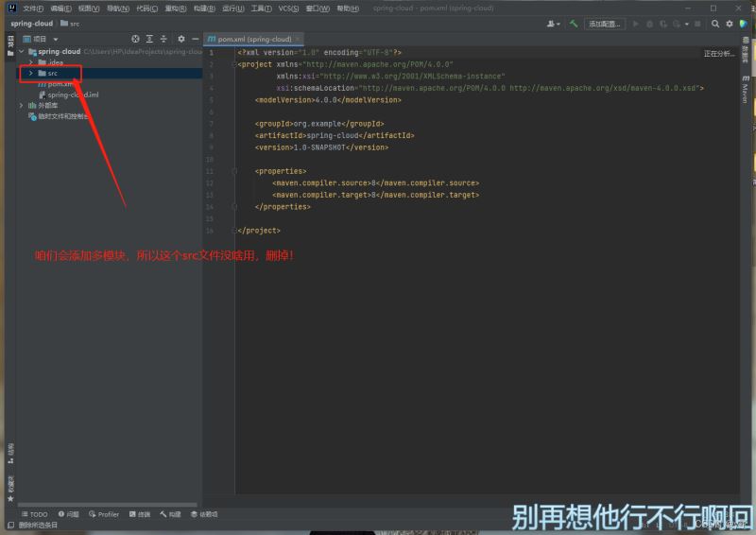Open the VCS menu
Image resolution: width=756 pixels, height=535 pixels.
point(288,9)
